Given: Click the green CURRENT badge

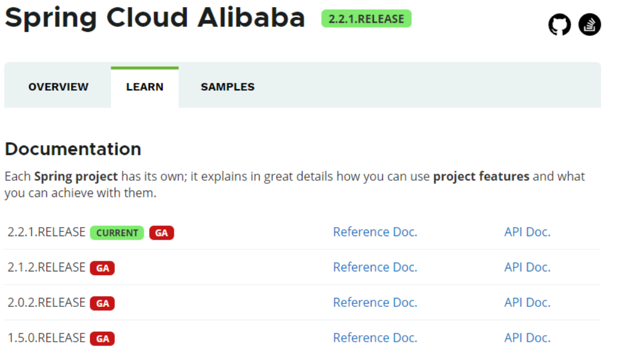Looking at the screenshot, I should [x=117, y=232].
